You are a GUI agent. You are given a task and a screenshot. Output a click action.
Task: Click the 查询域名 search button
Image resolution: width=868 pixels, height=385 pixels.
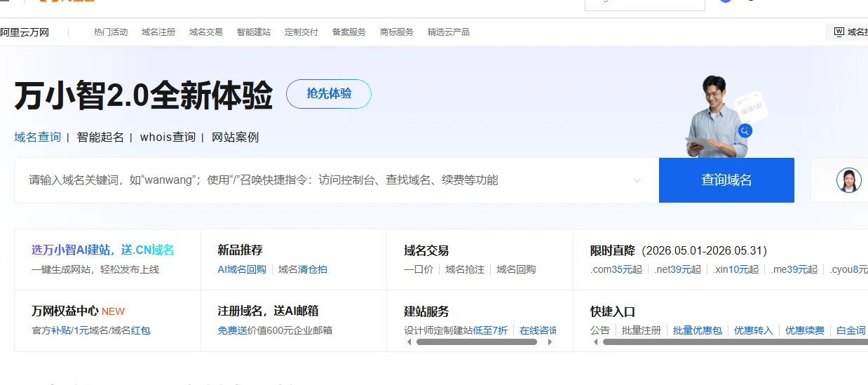(726, 180)
